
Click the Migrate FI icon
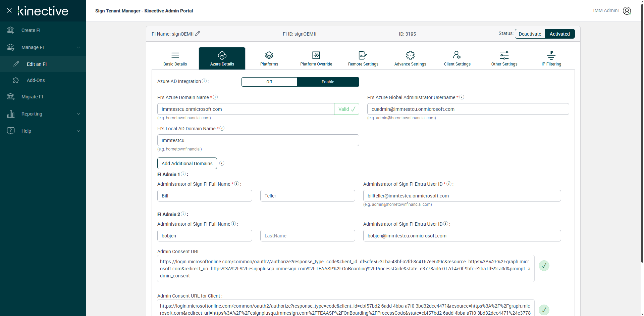pos(11,97)
